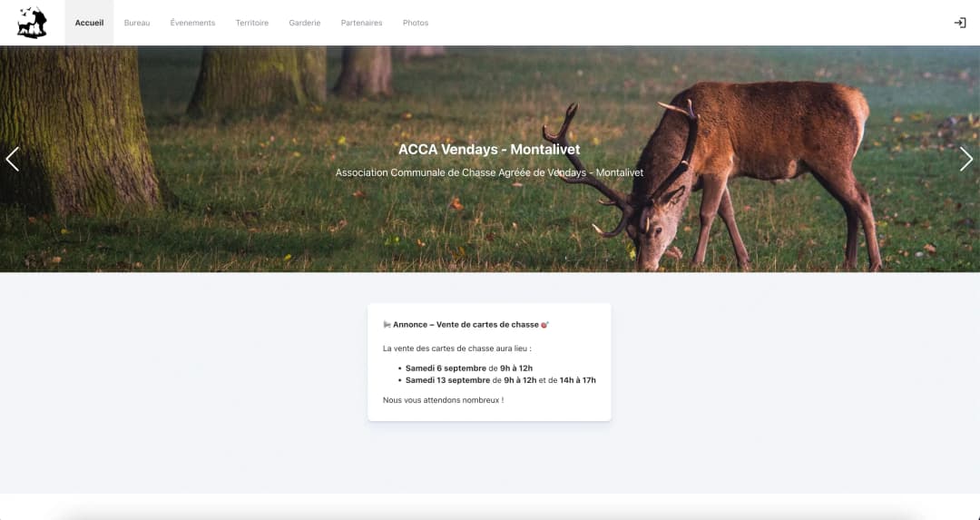The width and height of the screenshot is (980, 520).
Task: Click the 'Annonce – Vente de cartes de chasse' heading
Action: 465,325
